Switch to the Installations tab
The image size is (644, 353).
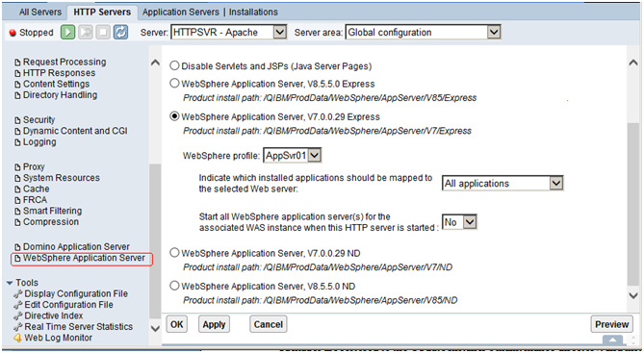pyautogui.click(x=253, y=12)
